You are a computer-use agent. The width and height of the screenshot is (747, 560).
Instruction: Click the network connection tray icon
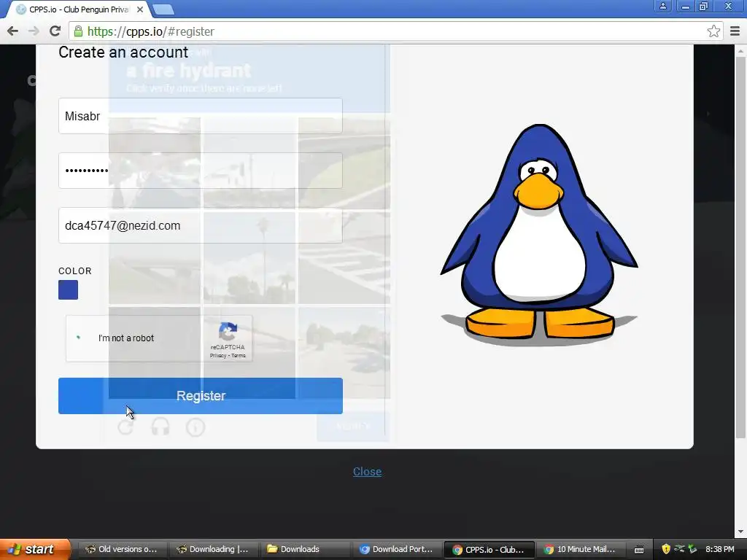[x=679, y=549]
